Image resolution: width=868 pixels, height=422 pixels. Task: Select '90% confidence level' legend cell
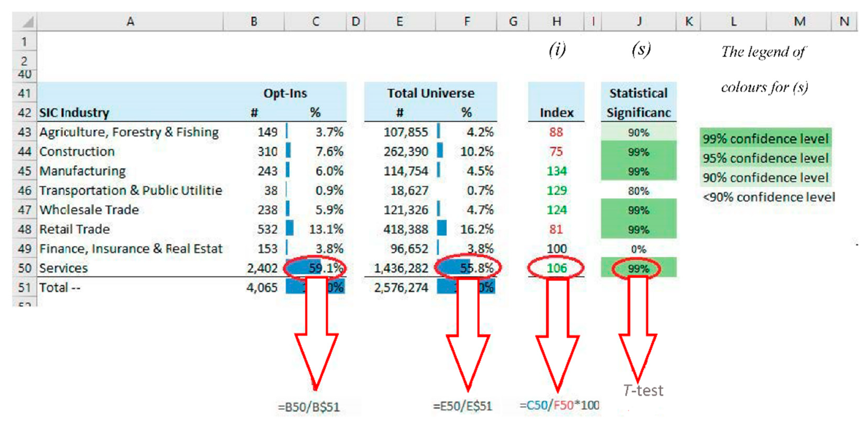(x=765, y=177)
